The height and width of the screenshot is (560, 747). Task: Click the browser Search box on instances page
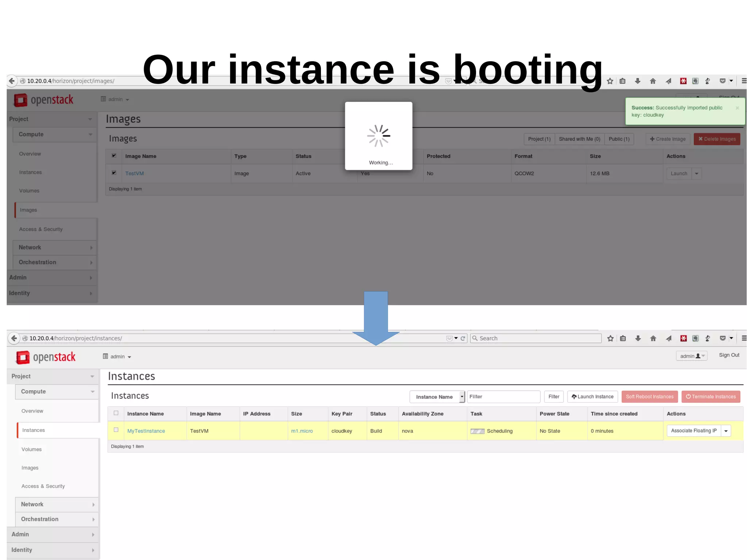[x=536, y=338]
